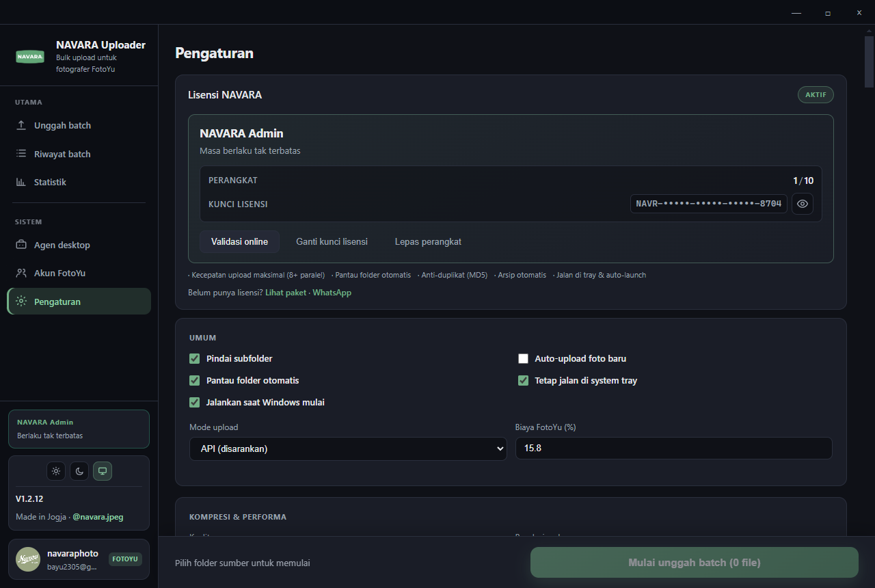Click the Riwayat batch list icon
This screenshot has height=588, width=875.
click(x=21, y=154)
